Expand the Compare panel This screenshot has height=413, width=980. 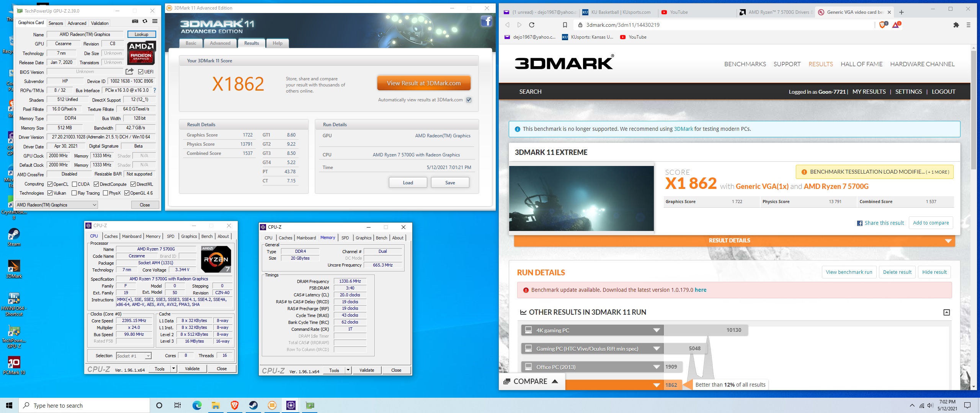[x=531, y=382]
